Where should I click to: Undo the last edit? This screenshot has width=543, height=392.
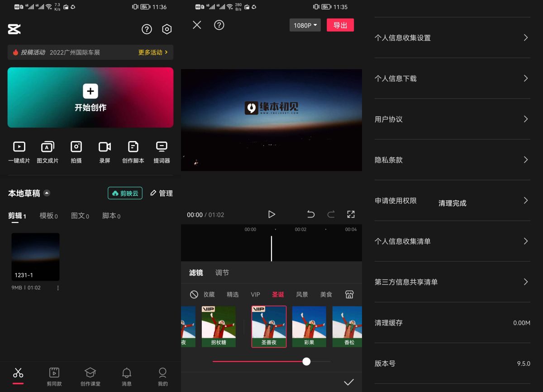(x=311, y=214)
